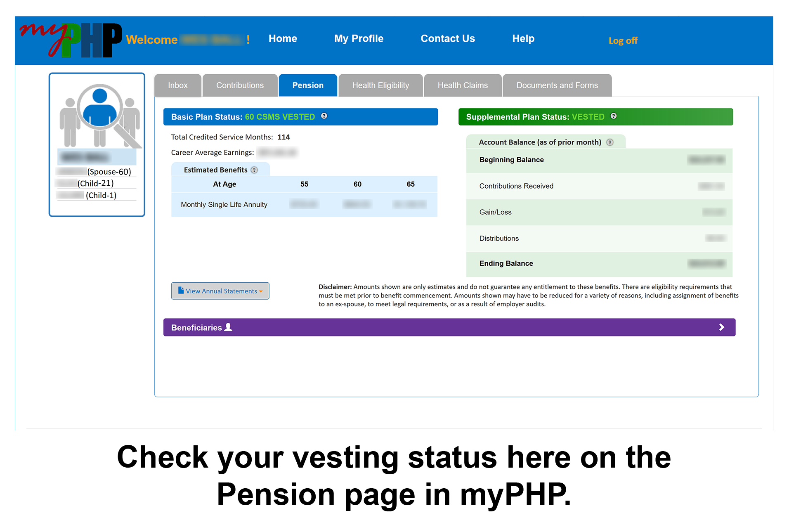
Task: Click help icon next to Account Balance
Action: [610, 142]
